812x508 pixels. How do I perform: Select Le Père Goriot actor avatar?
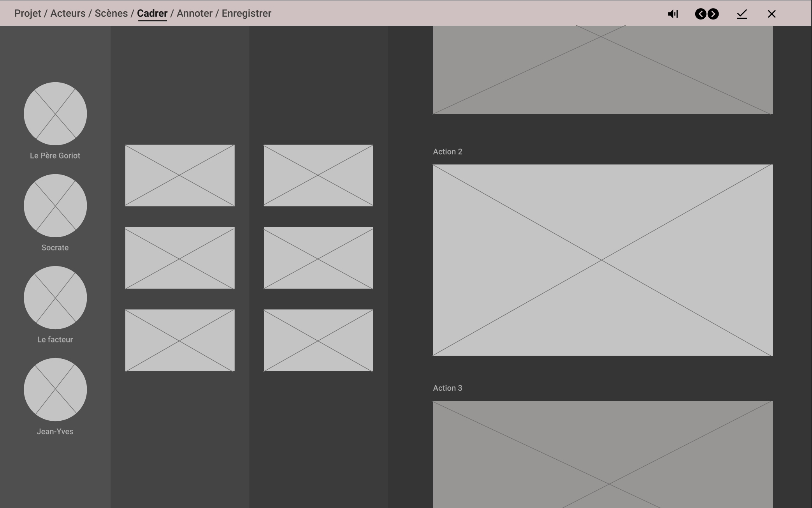tap(55, 114)
